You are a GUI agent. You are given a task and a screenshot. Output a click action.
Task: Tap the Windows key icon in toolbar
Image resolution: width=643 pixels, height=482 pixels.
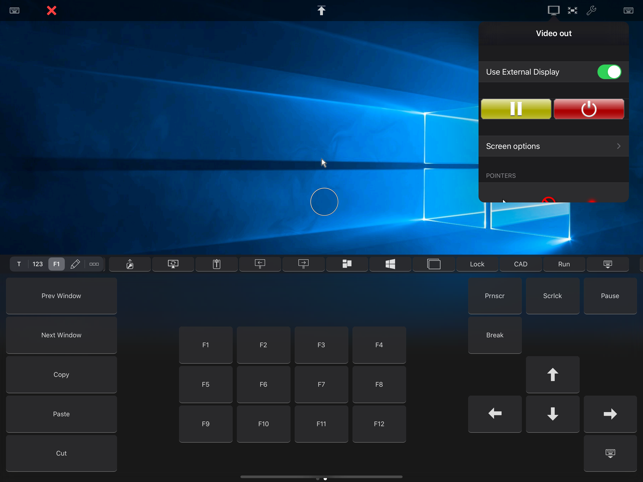(390, 264)
